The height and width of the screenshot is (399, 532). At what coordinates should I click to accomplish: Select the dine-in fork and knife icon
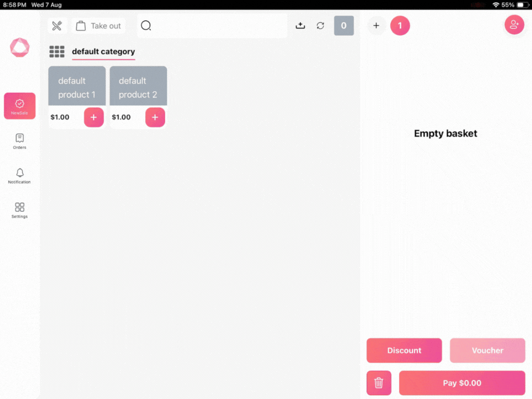tap(57, 26)
